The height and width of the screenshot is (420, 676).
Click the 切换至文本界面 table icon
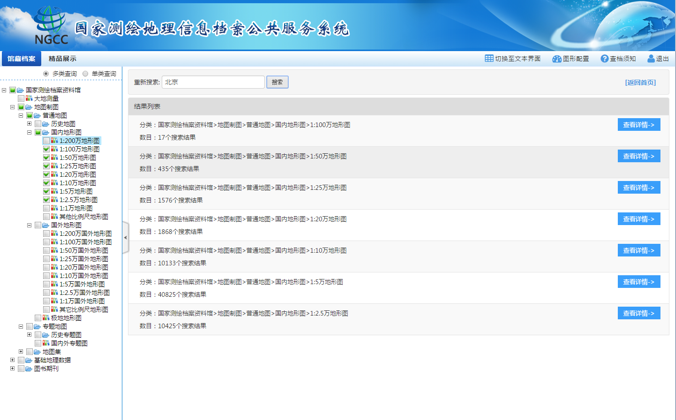(x=489, y=58)
